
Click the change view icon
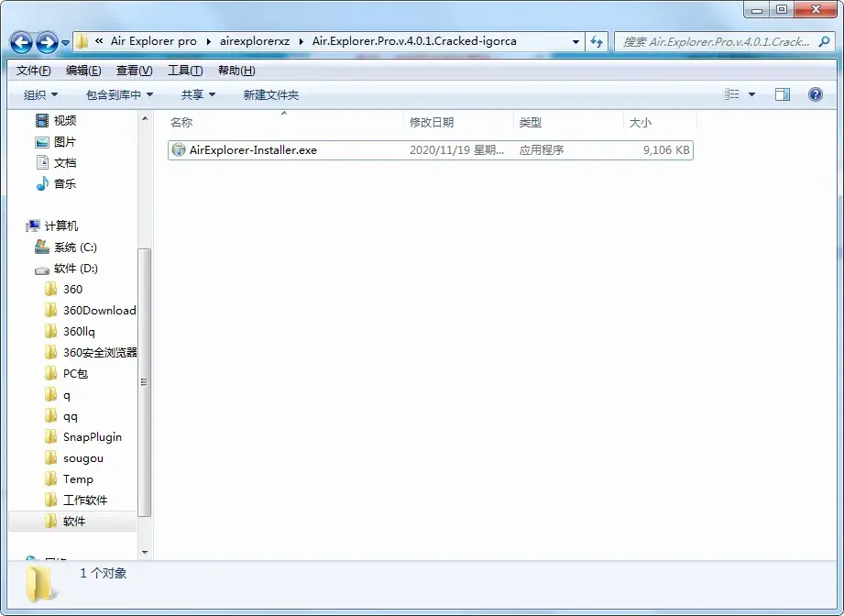[731, 94]
